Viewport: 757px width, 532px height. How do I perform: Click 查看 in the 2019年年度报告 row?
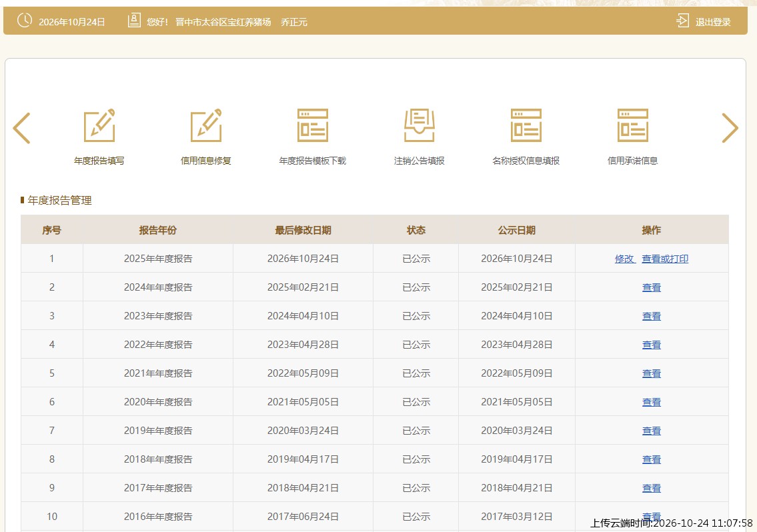(x=652, y=431)
